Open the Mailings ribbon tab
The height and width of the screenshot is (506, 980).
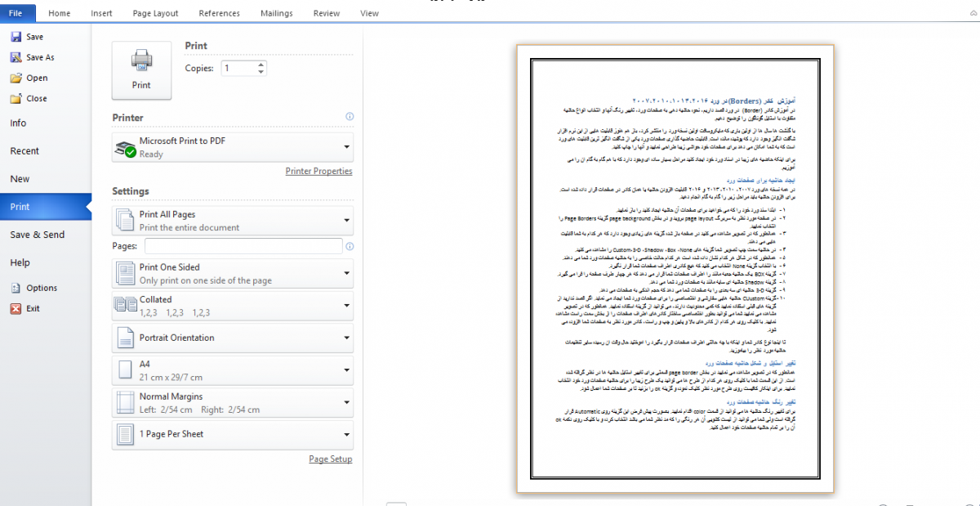(276, 13)
